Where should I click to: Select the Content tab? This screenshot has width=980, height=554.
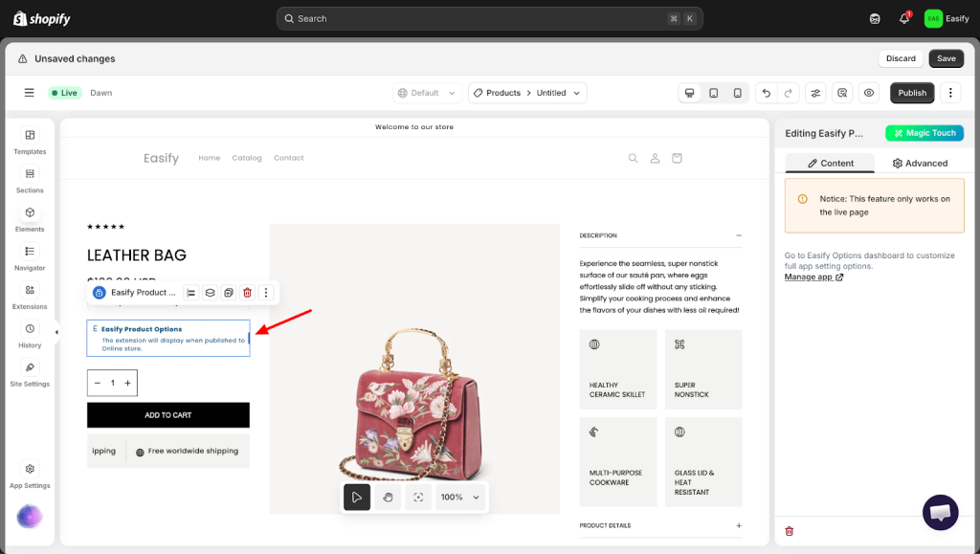tap(830, 164)
